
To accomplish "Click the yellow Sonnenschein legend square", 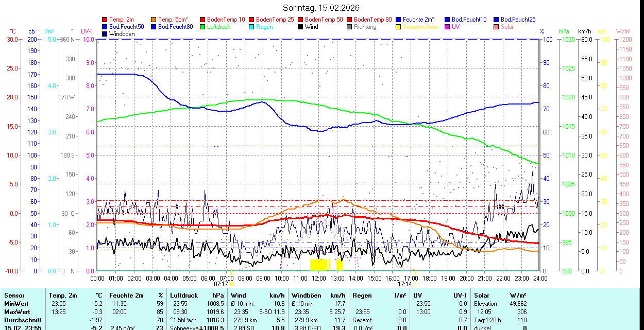I will click(398, 27).
